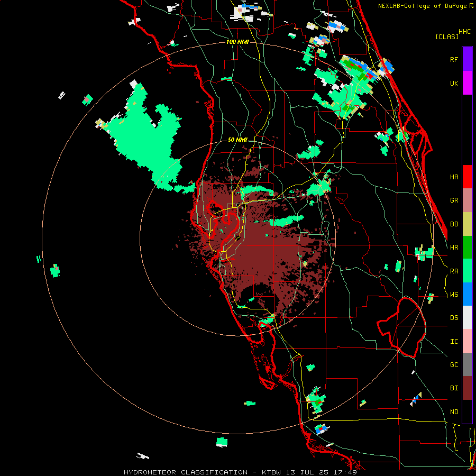Click the UK magenta legend color swatch
Viewport: 476px width, 476px height.
coord(467,83)
